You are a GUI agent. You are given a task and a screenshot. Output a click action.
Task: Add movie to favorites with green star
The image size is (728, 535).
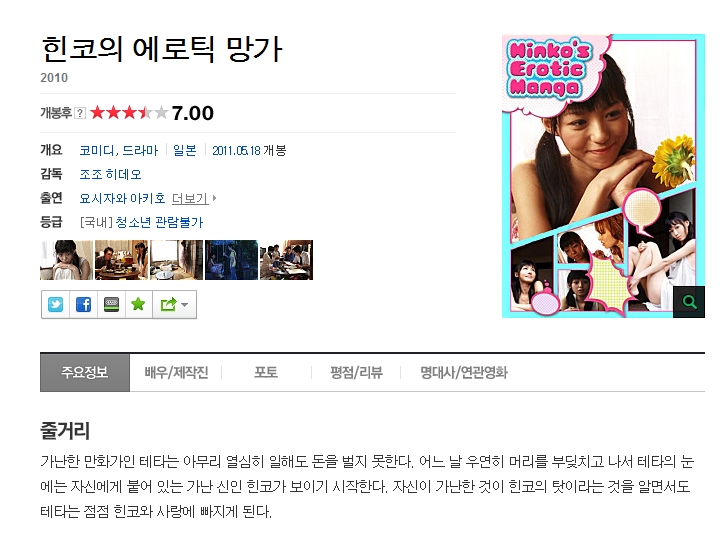coord(138,305)
